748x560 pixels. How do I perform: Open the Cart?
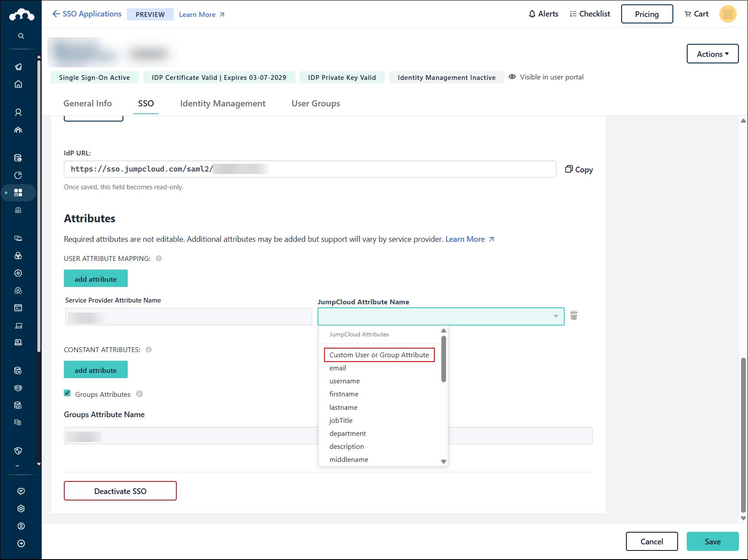click(x=697, y=14)
